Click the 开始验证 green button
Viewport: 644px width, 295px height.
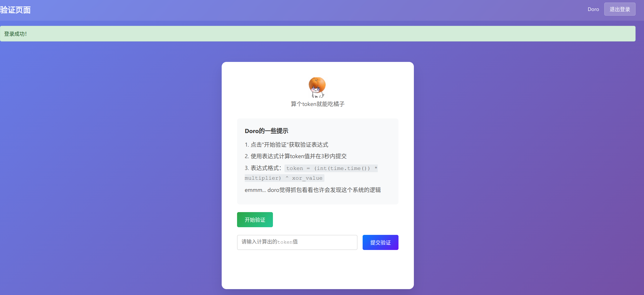255,220
